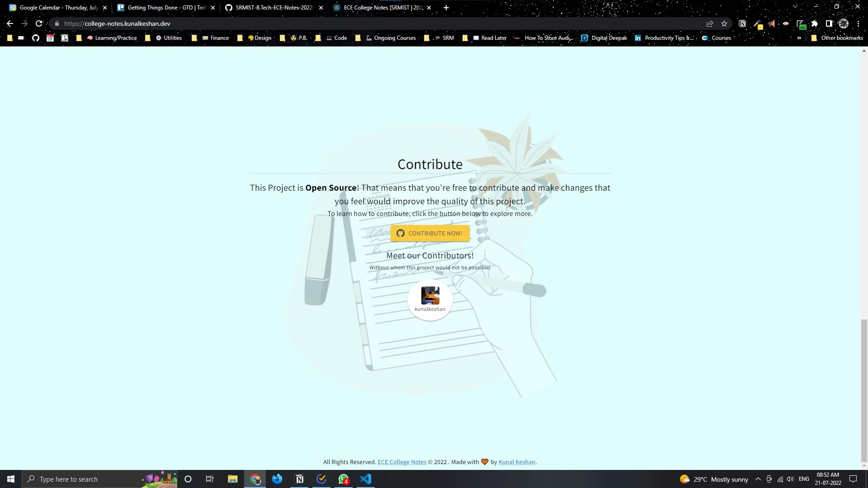Open 'How To Store Audi...' bookmark
Screen dimensions: 868x488
point(543,38)
